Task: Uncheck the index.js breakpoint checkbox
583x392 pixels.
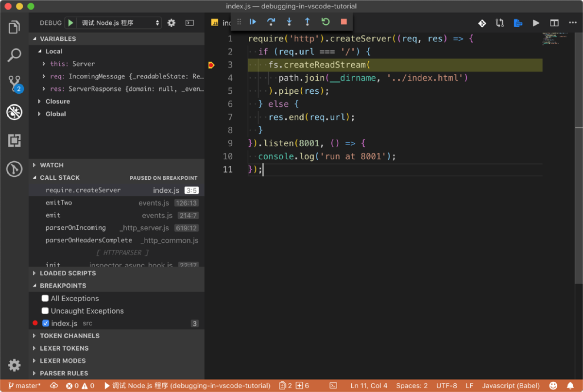Action: (46, 324)
